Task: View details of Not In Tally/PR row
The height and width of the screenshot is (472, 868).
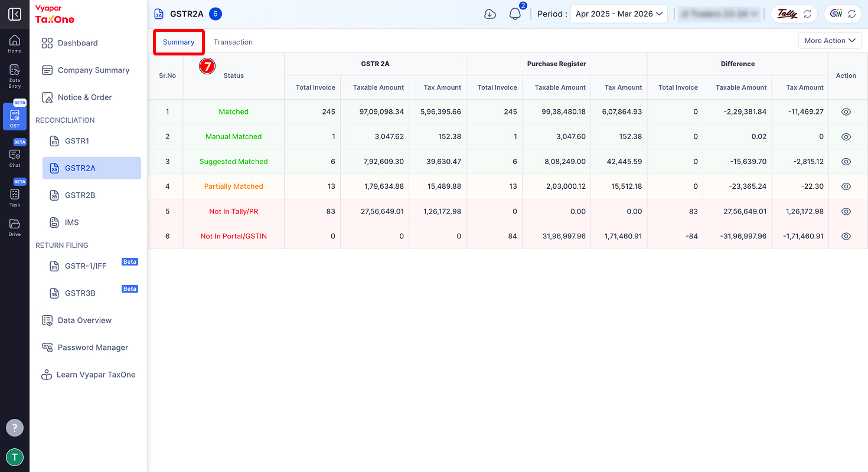Action: [846, 211]
